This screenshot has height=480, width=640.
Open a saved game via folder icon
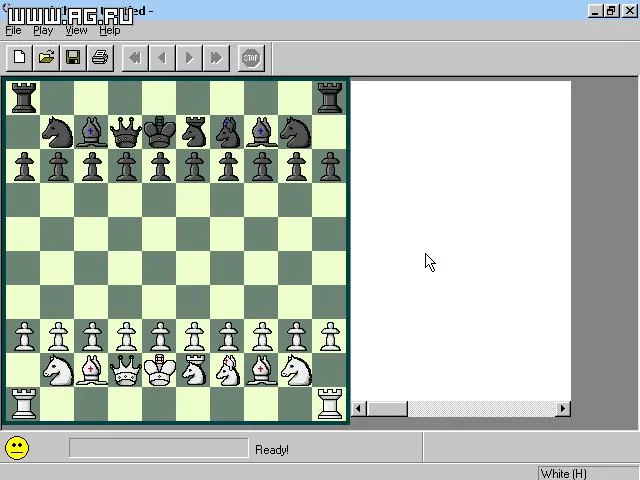pos(46,58)
